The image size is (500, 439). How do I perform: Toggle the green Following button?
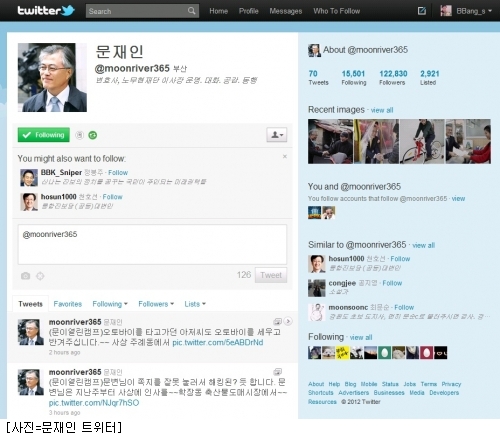click(44, 135)
